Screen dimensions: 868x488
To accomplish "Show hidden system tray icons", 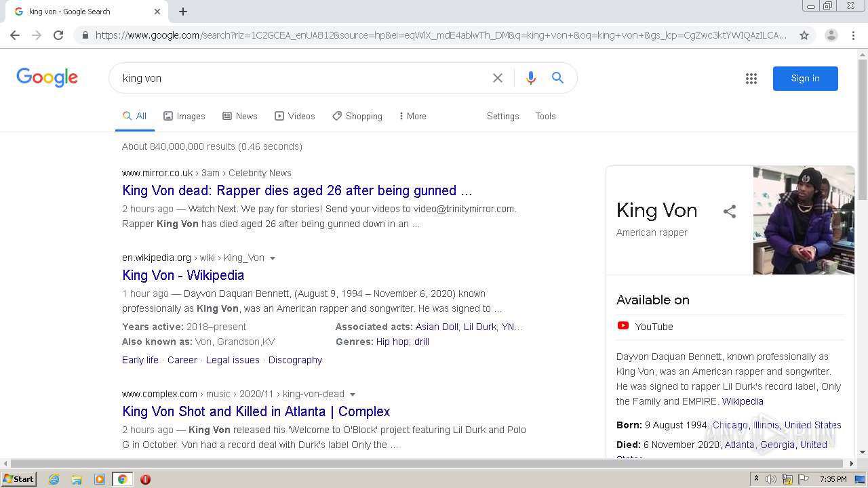I will coord(757,479).
